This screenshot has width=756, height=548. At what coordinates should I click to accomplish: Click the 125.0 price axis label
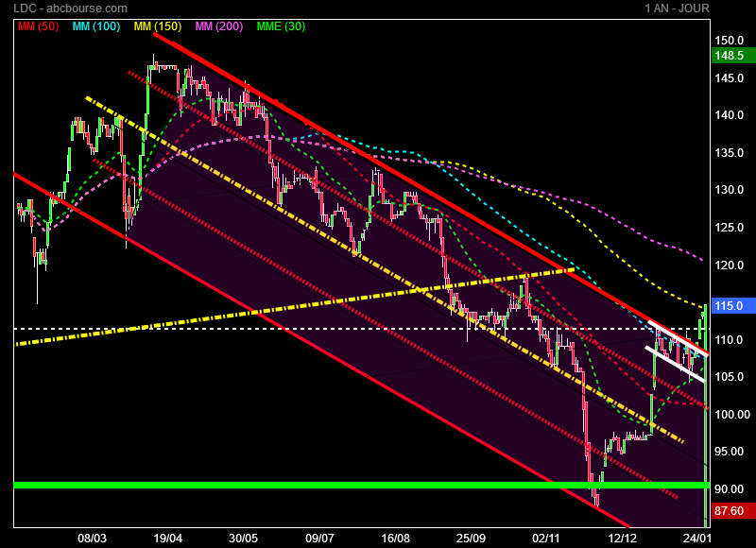pos(729,228)
